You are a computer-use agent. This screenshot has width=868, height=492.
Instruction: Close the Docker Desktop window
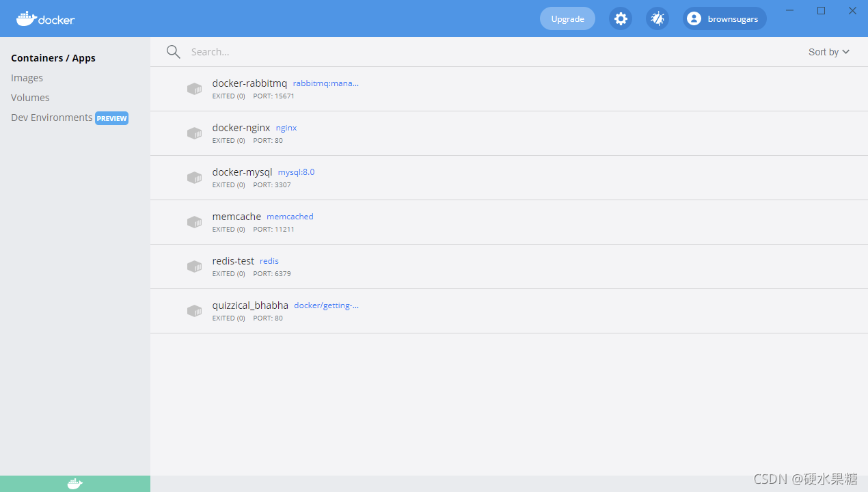pos(853,10)
